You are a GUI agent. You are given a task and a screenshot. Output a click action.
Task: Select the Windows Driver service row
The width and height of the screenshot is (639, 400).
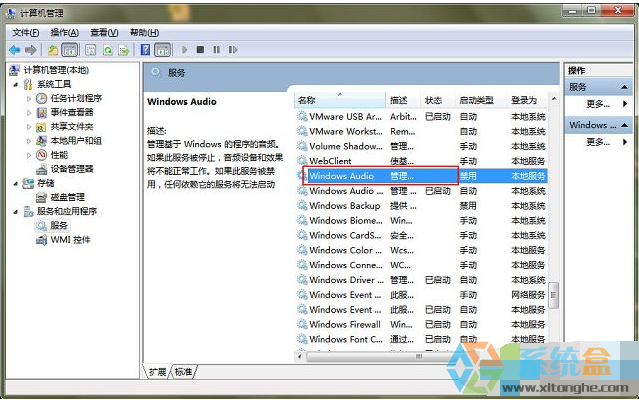(421, 280)
